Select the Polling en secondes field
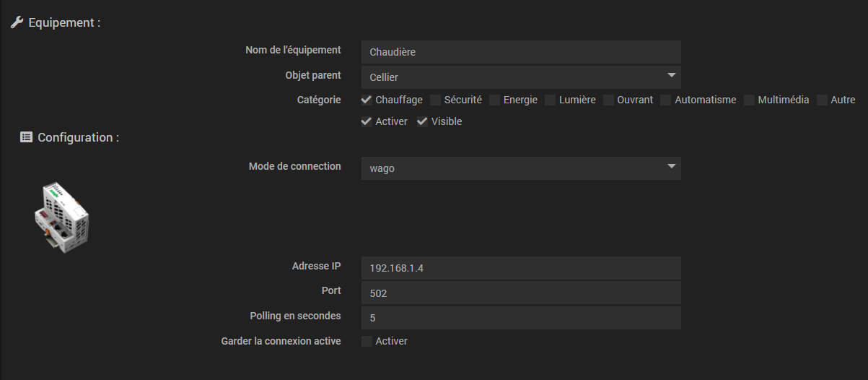Viewport: 868px width, 380px height. point(520,317)
